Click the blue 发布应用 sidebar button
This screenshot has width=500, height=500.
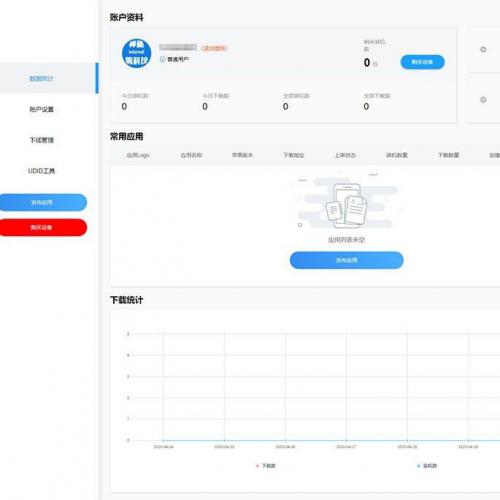coord(42,202)
